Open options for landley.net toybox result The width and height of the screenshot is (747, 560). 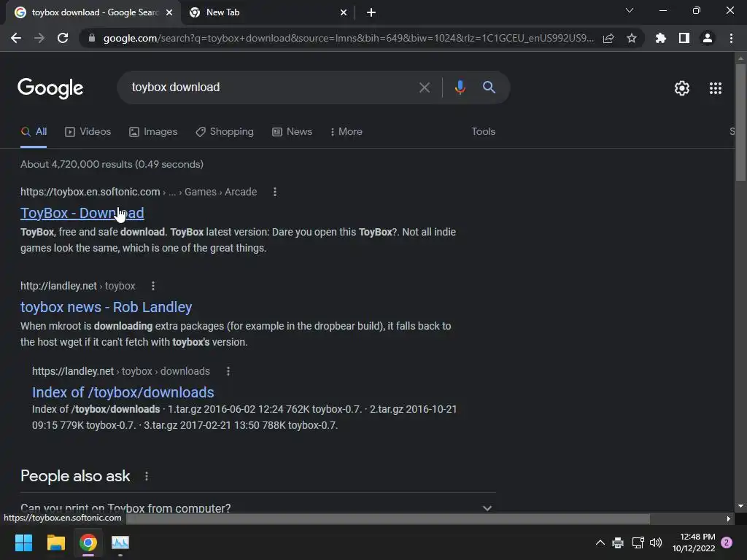click(x=153, y=286)
